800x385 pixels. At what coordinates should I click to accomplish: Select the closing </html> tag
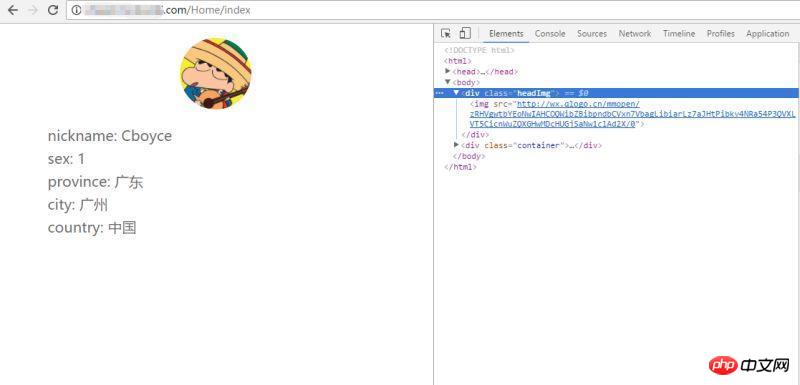(x=460, y=167)
